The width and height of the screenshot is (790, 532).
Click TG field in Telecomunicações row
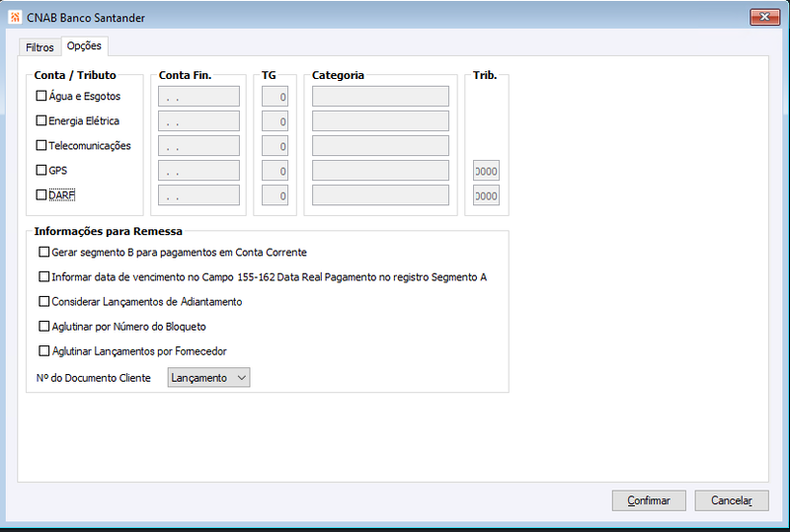coord(276,146)
